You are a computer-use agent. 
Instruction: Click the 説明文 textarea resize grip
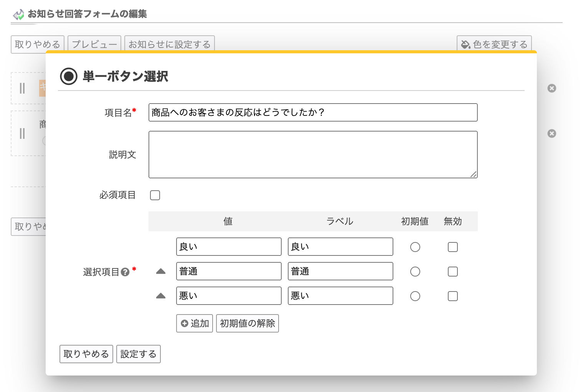point(474,174)
